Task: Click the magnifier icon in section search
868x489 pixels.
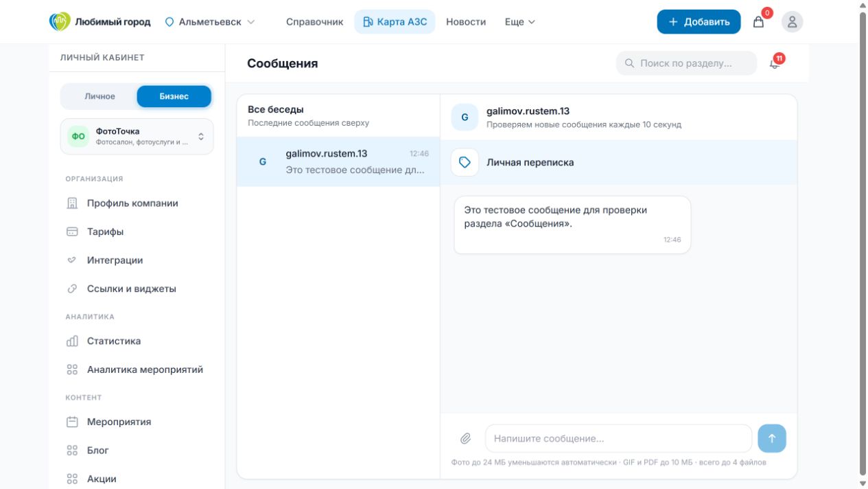Action: click(x=629, y=63)
